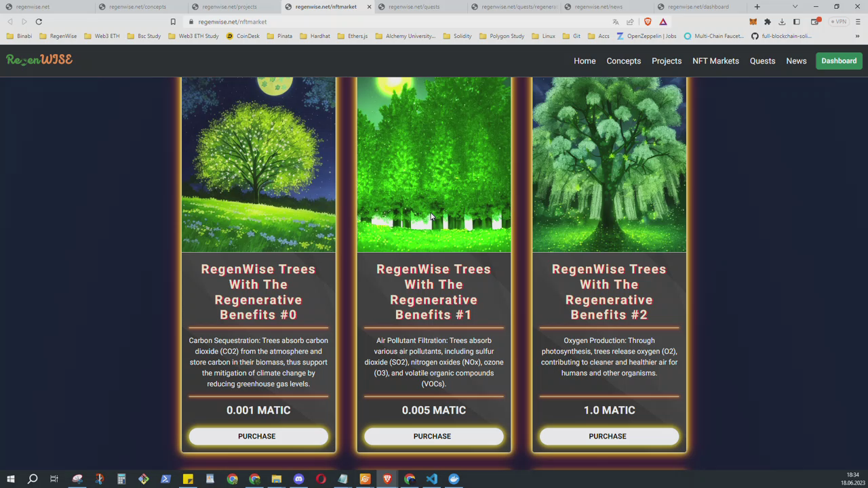Open Calculator from the taskbar
The width and height of the screenshot is (868, 488).
[121, 479]
